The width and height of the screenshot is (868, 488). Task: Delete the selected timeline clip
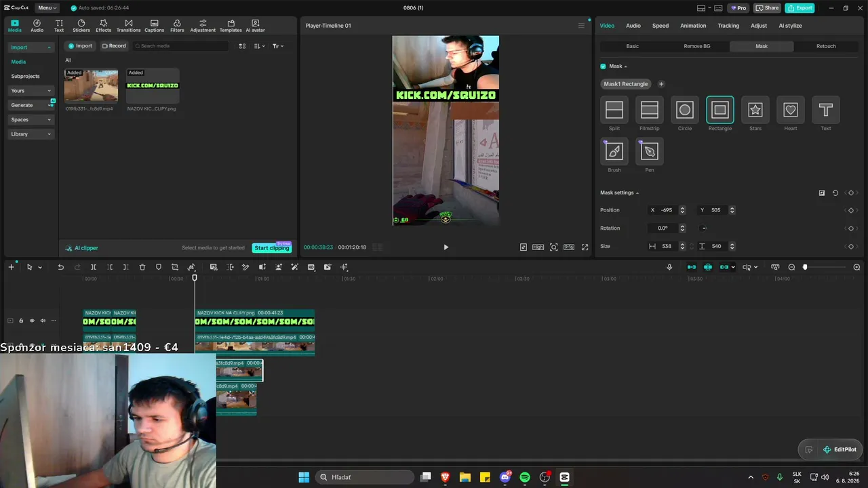(142, 267)
